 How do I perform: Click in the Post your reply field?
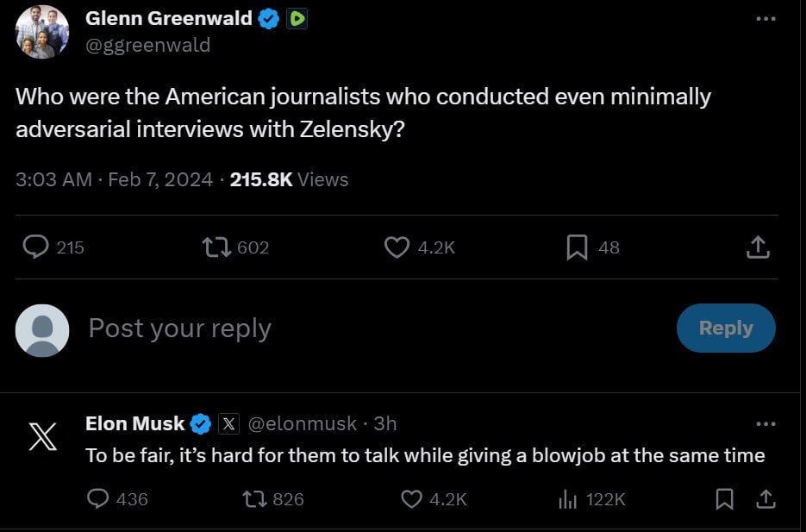tap(345, 329)
